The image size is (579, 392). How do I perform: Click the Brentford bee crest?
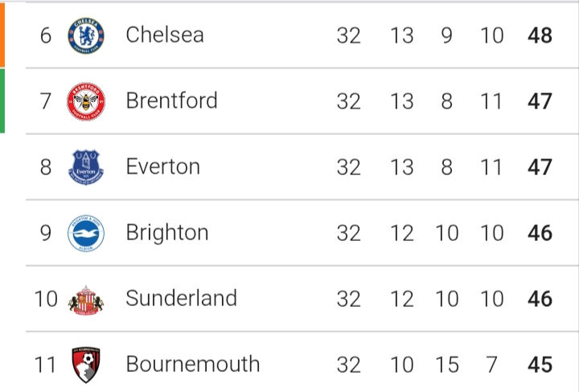86,101
